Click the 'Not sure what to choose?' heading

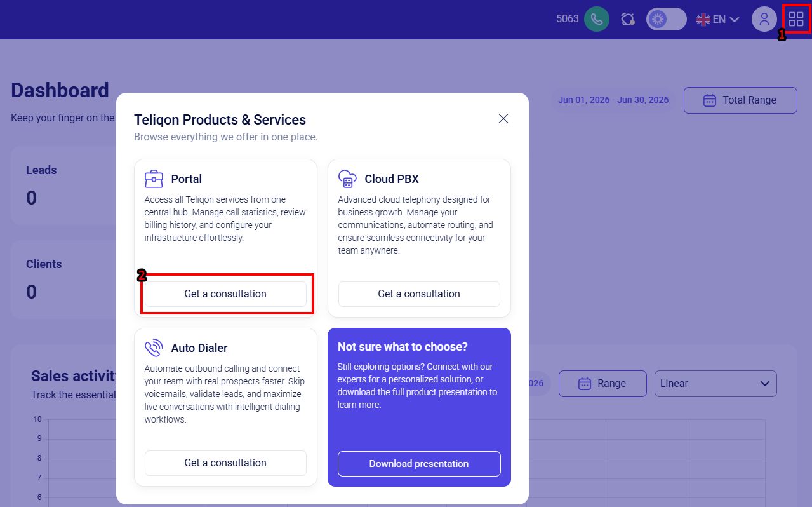pyautogui.click(x=403, y=347)
